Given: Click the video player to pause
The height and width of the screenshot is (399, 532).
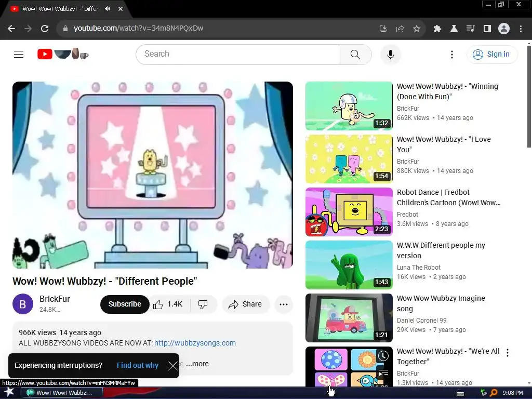Looking at the screenshot, I should point(153,175).
